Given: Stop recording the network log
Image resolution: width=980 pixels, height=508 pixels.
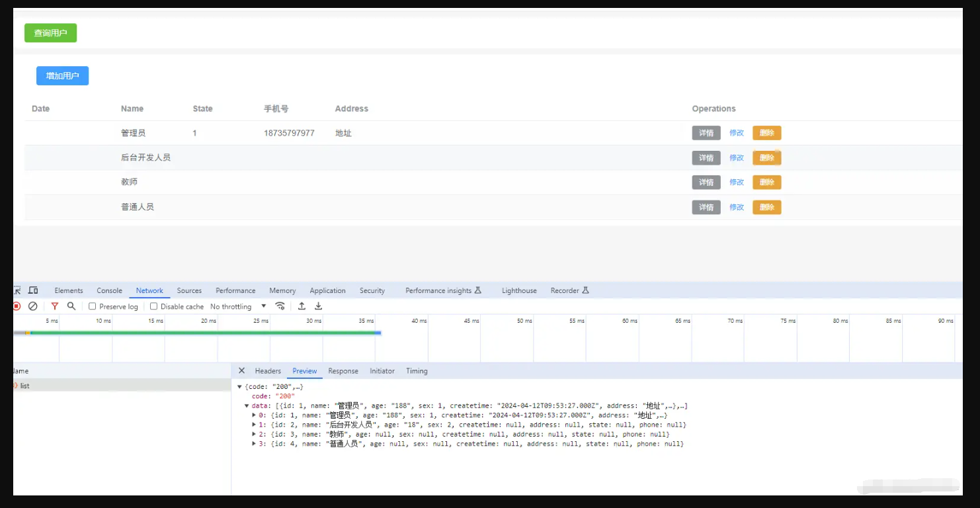Looking at the screenshot, I should 17,306.
